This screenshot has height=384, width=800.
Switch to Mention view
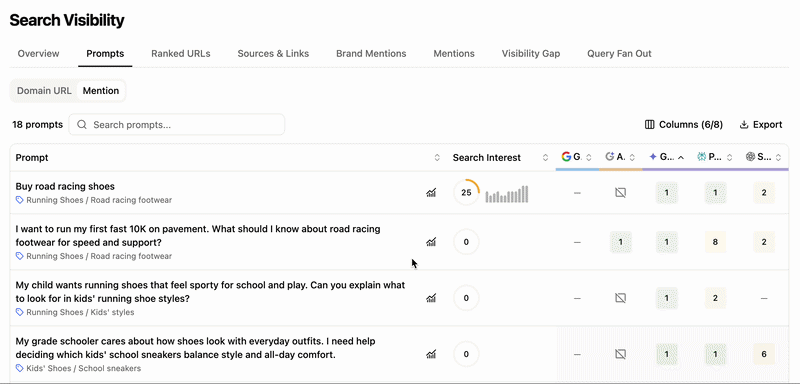(x=101, y=91)
